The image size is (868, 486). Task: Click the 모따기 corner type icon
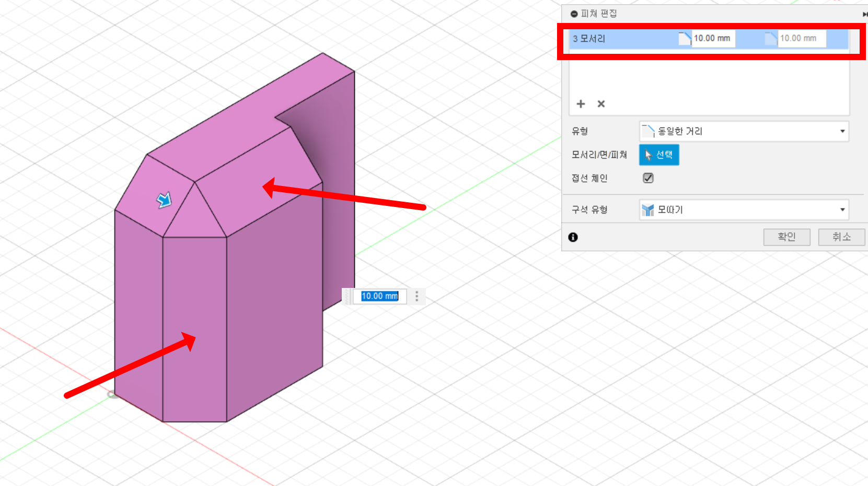(x=648, y=210)
